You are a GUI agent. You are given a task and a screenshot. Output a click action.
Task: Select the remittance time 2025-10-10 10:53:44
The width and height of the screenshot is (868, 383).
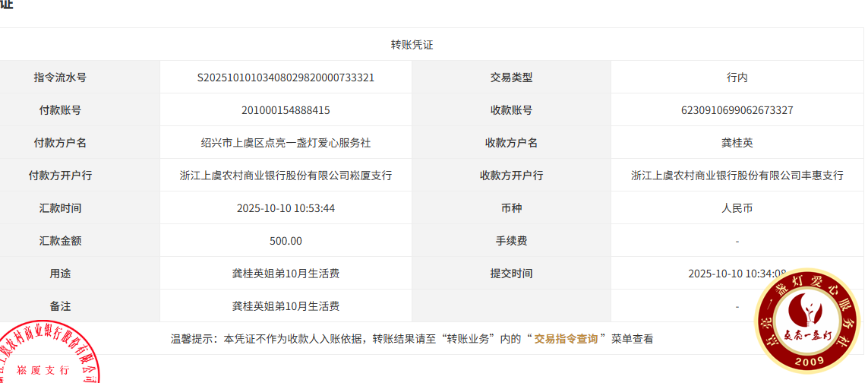(286, 208)
